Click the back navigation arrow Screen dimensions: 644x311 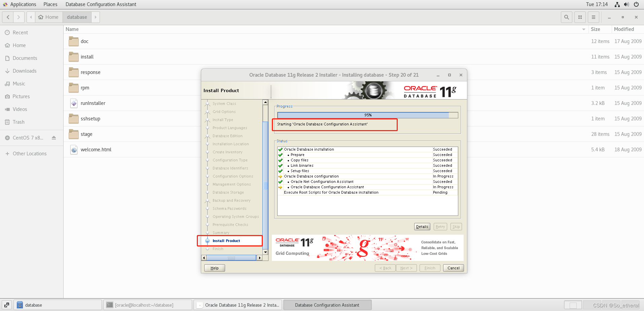[x=7, y=17]
